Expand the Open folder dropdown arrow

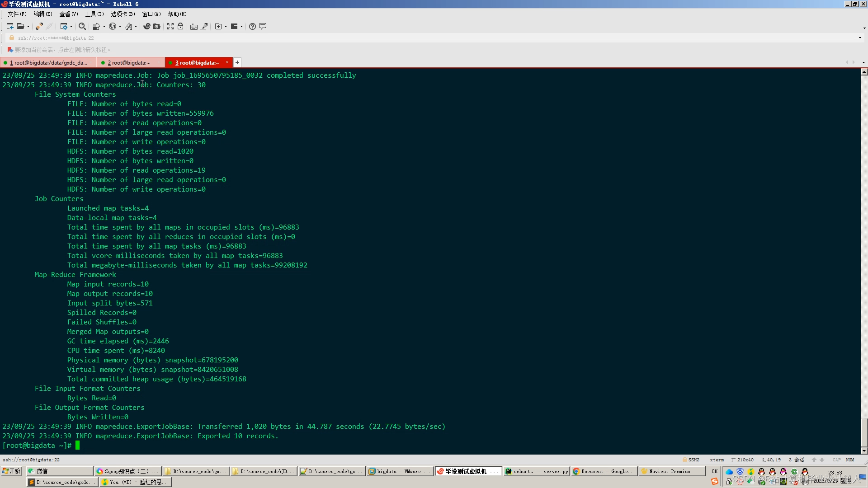(x=28, y=26)
